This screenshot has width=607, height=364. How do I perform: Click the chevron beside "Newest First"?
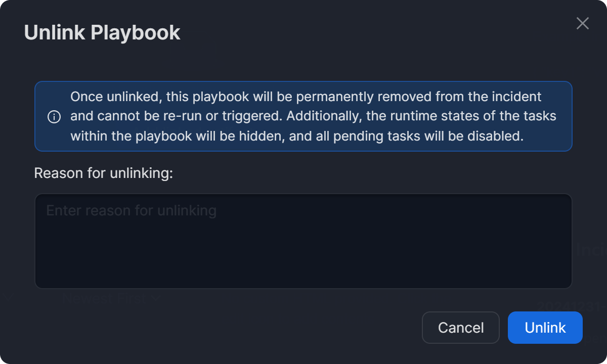pyautogui.click(x=155, y=299)
